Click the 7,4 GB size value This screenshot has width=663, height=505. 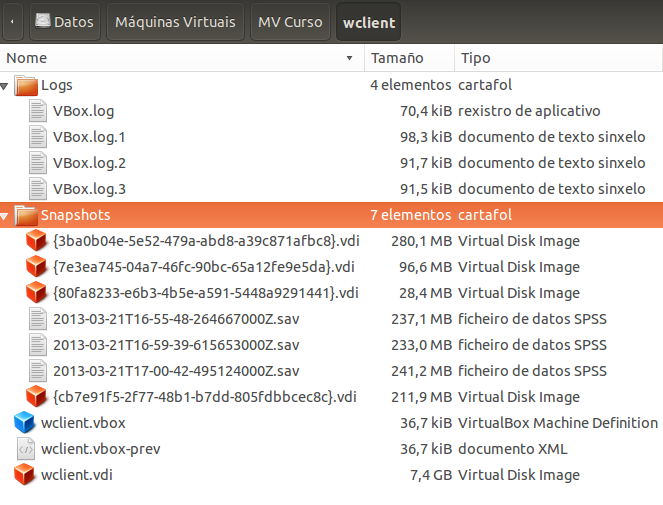(431, 475)
